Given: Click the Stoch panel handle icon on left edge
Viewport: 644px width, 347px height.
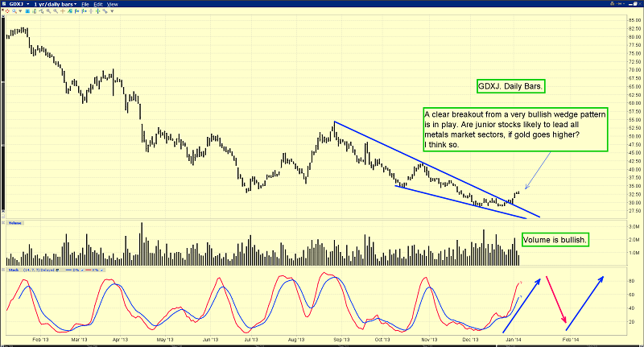Looking at the screenshot, I should (3, 270).
